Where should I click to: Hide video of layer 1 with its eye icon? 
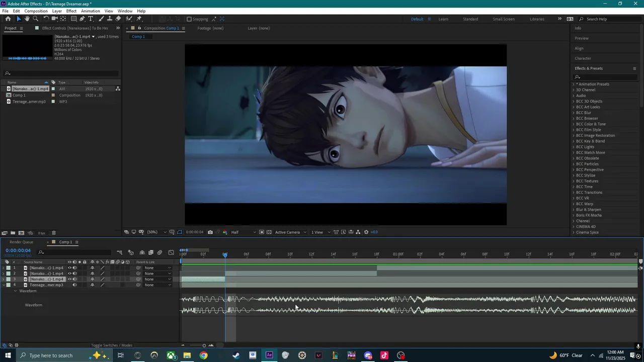pos(70,268)
